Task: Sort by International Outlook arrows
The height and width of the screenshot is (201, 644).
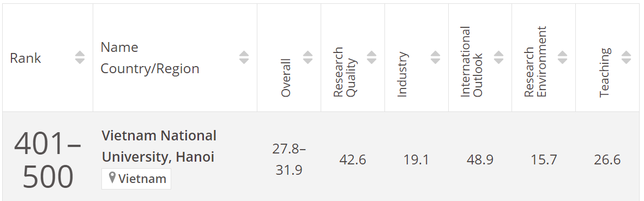Action: pyautogui.click(x=498, y=57)
